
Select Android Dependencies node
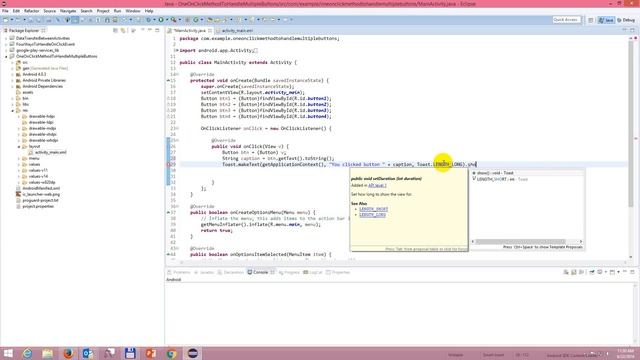[39, 86]
